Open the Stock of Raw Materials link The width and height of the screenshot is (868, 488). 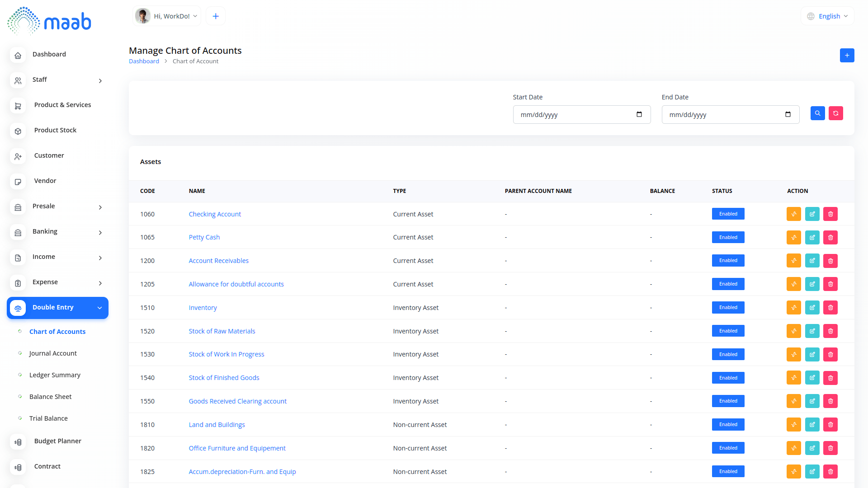tap(222, 331)
